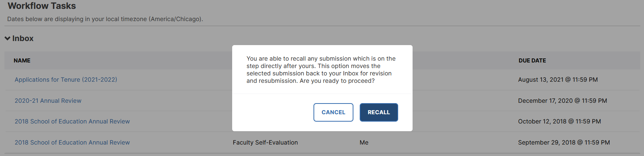Sort by the NAME column header

point(22,61)
